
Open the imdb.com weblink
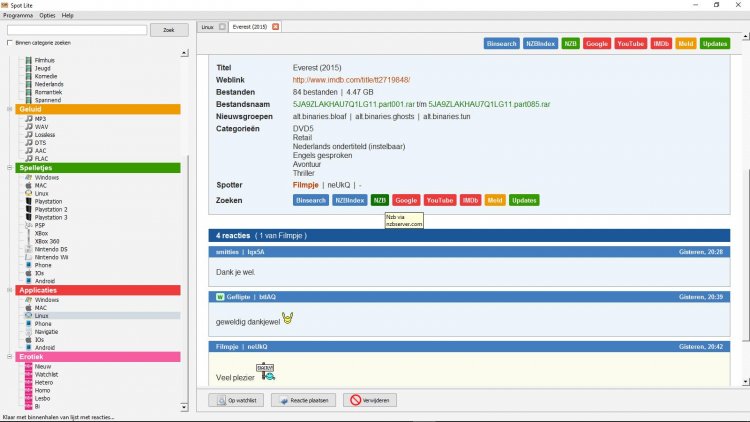[x=351, y=80]
